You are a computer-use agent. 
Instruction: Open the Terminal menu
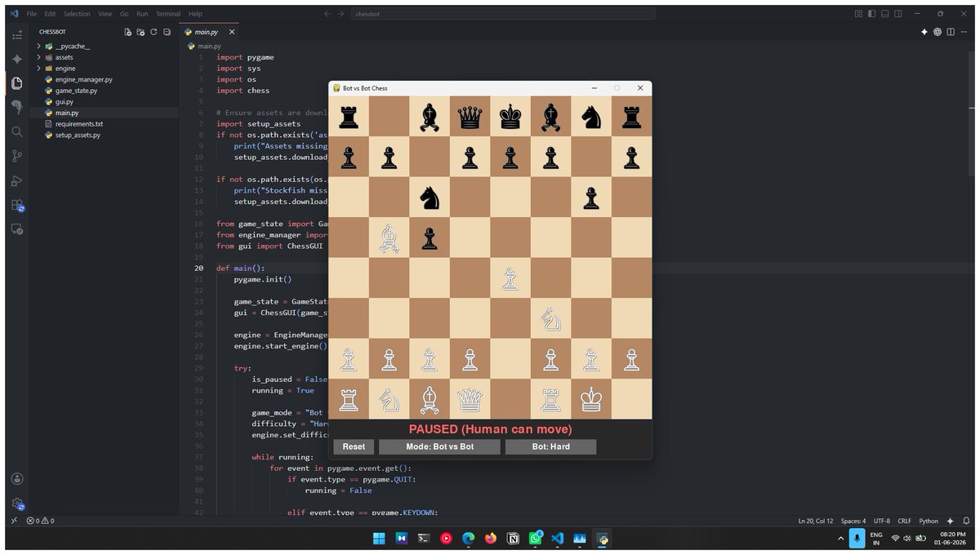168,14
